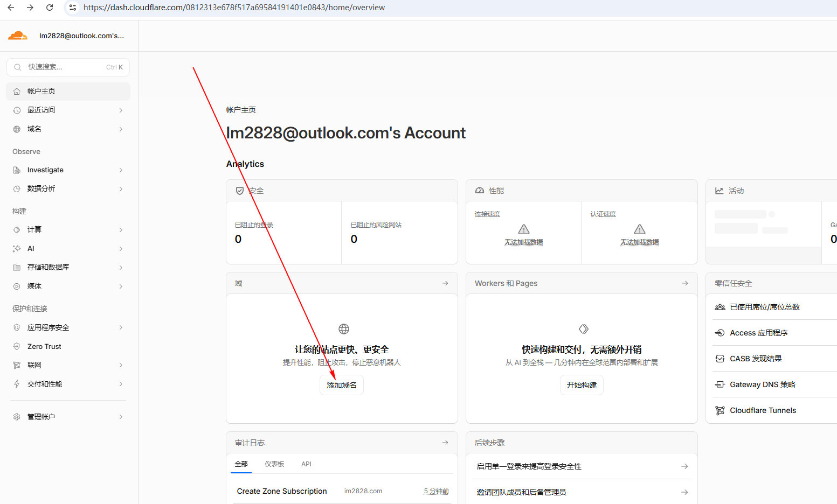
Task: Click the Cloudflare cloud logo
Action: (x=17, y=36)
